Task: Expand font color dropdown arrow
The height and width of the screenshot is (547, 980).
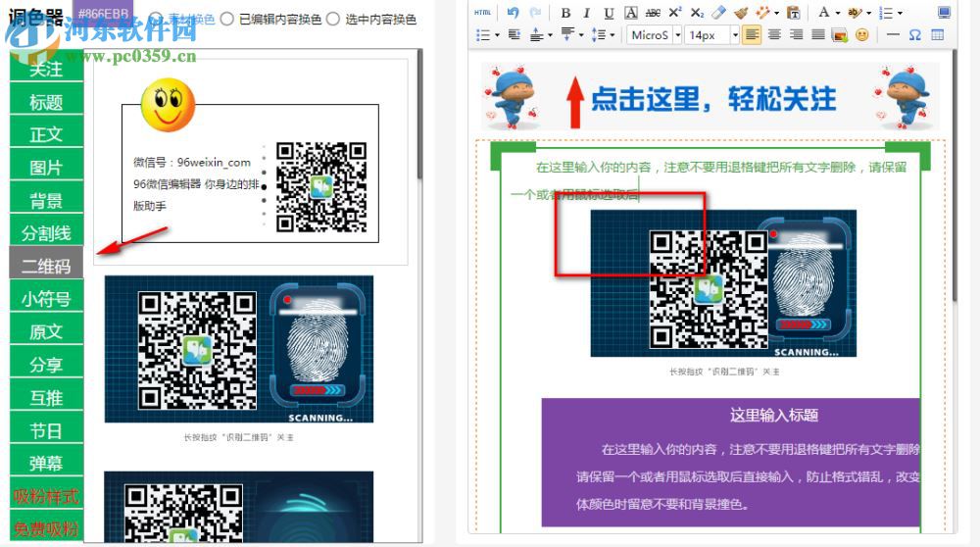Action: point(838,13)
